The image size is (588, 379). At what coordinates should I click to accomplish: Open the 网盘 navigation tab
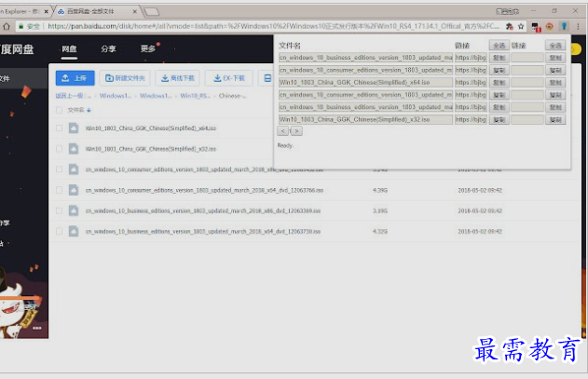(69, 48)
